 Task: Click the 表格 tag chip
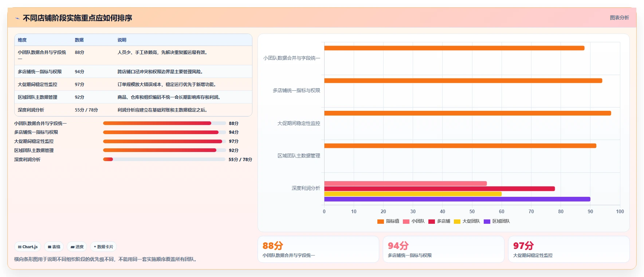(x=54, y=247)
